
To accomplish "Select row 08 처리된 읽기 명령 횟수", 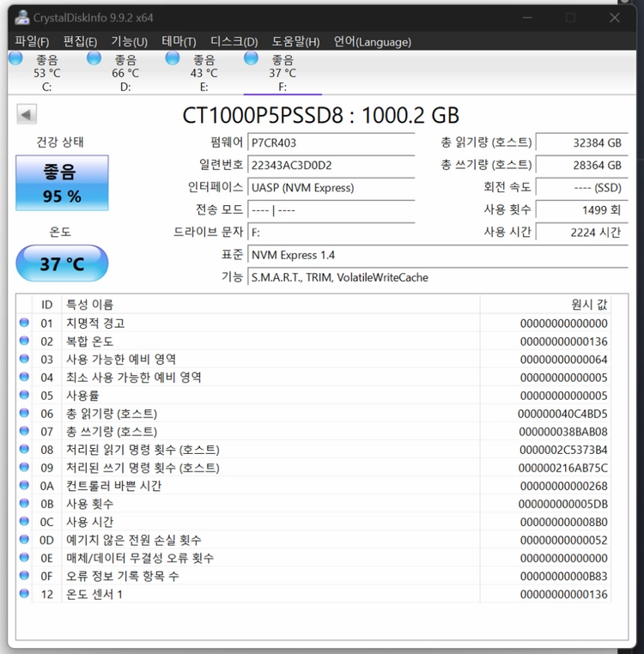I will pos(313,450).
